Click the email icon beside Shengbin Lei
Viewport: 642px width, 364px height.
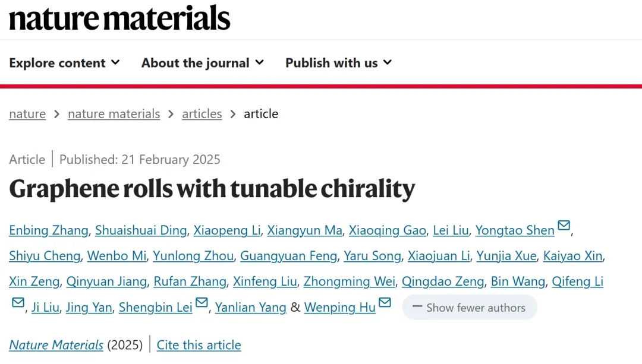pyautogui.click(x=202, y=303)
